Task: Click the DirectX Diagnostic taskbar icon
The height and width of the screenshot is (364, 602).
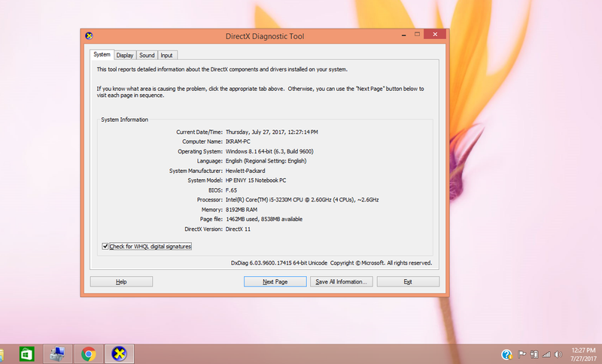Action: [120, 353]
